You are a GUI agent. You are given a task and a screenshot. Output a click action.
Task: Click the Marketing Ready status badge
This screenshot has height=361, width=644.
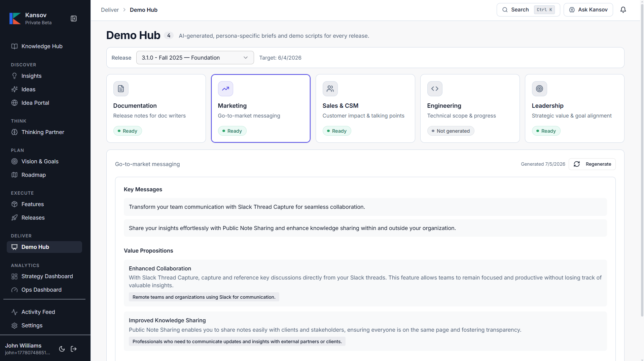[232, 131]
